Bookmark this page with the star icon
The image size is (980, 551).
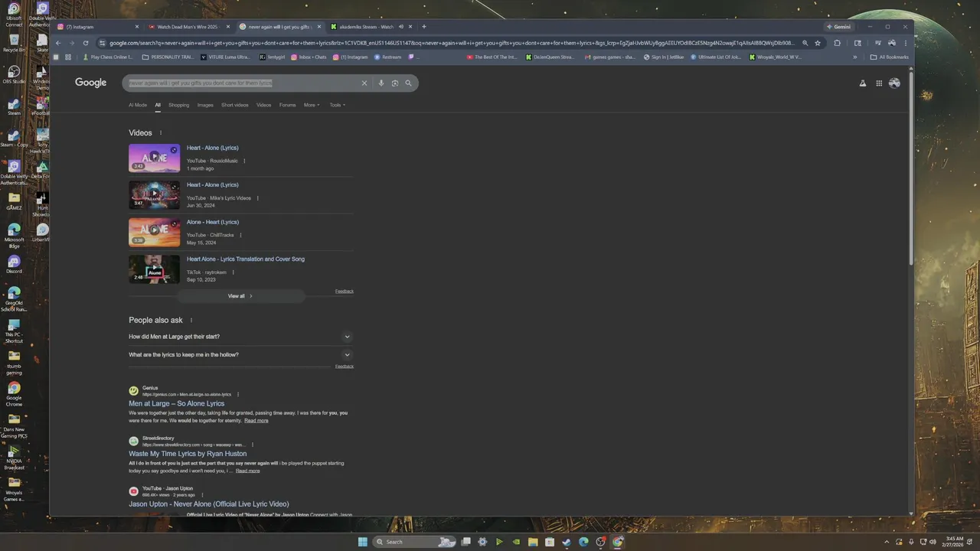[818, 43]
